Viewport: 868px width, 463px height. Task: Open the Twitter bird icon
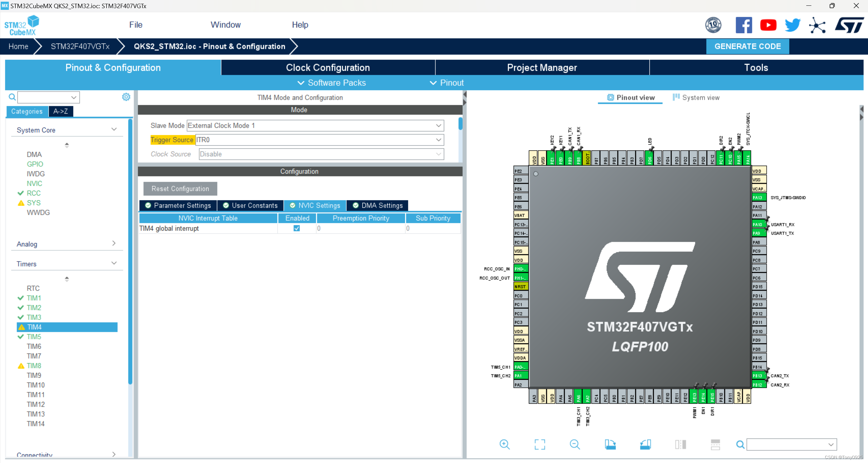792,25
